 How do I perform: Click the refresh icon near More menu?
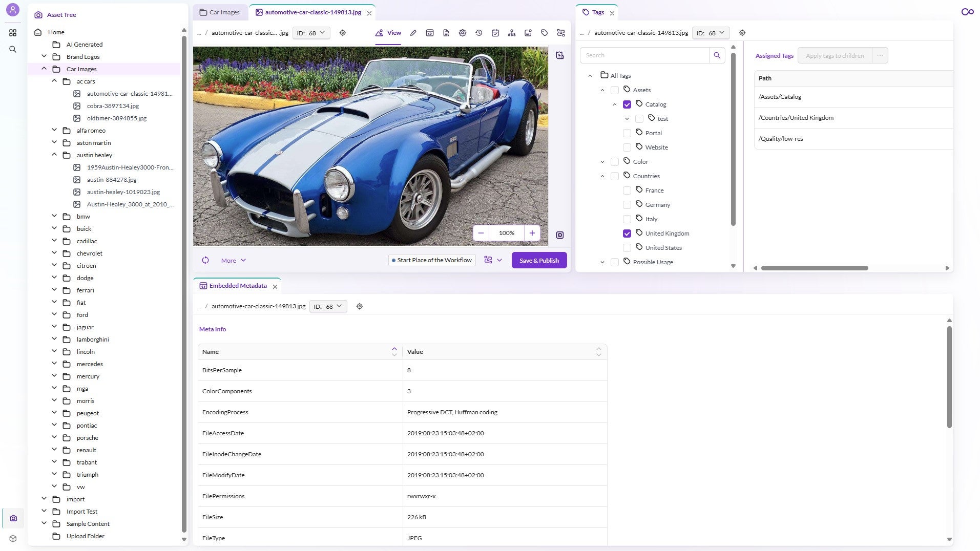205,260
